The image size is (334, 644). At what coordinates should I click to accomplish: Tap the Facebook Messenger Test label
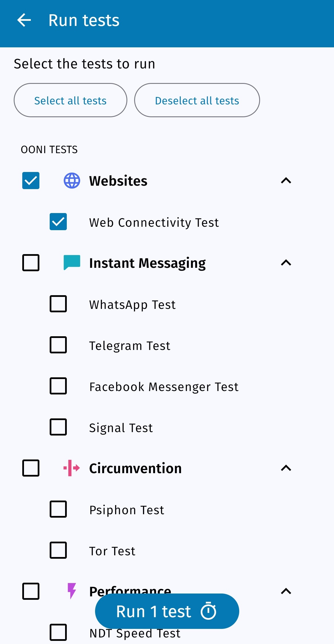pyautogui.click(x=164, y=387)
